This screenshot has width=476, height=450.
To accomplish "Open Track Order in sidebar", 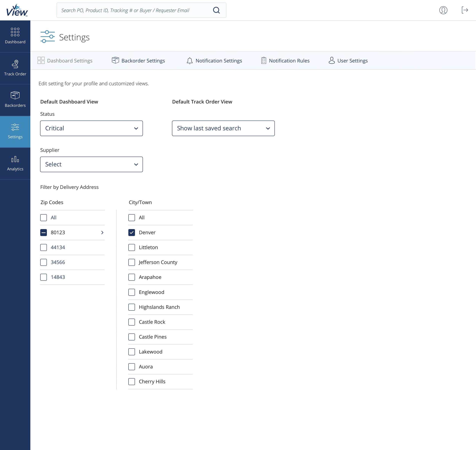I will click(15, 68).
